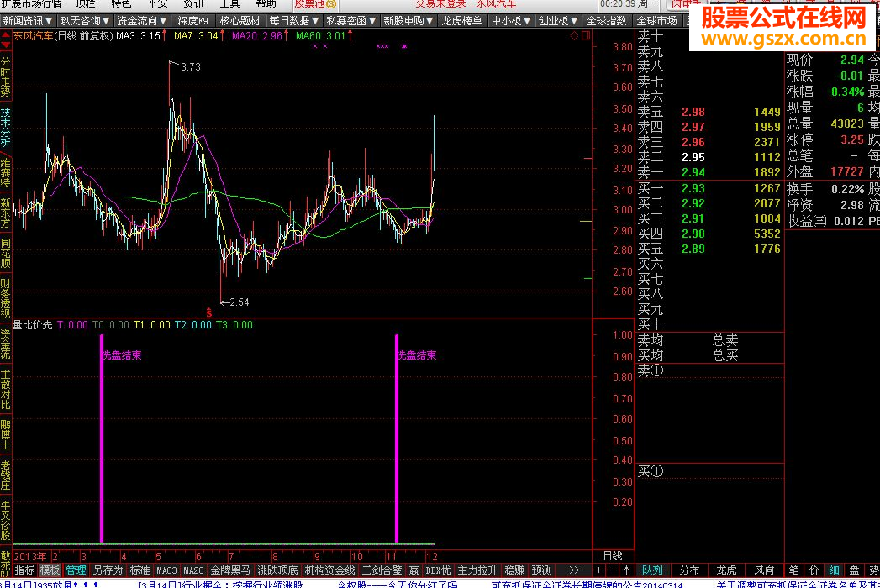Open the 财务透视 sidebar tab
880x588 pixels.
coord(6,298)
